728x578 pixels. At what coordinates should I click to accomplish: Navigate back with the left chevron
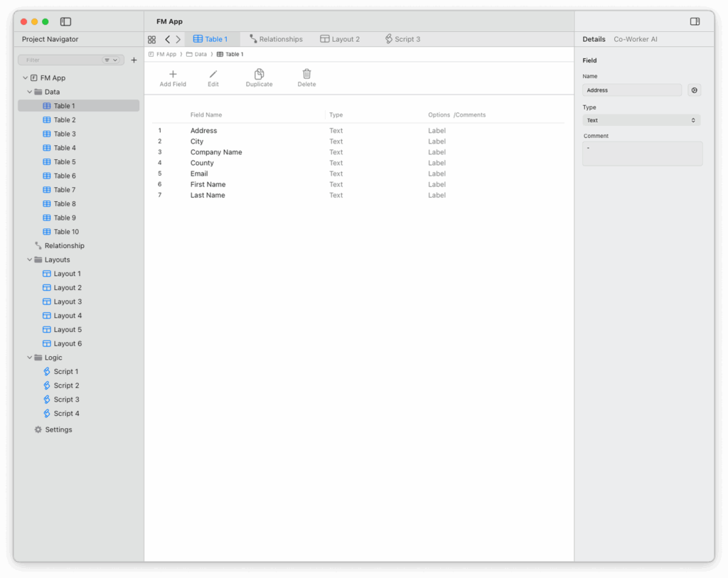coord(168,40)
